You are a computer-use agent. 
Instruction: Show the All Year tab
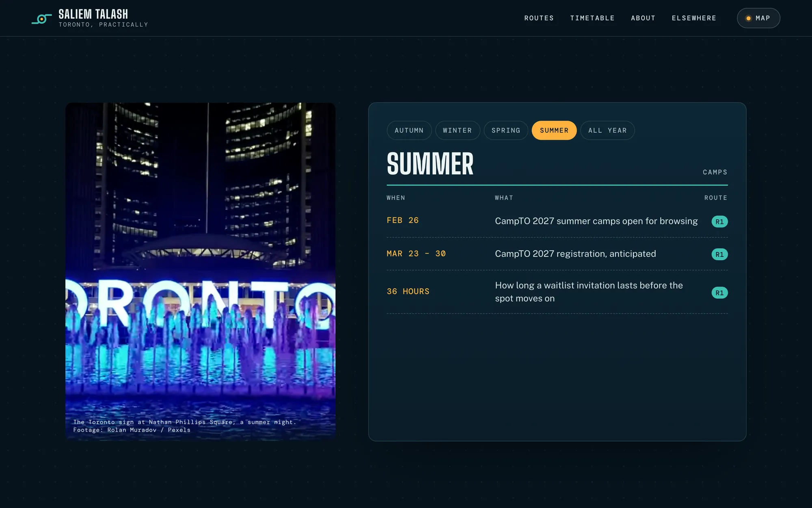pos(607,130)
